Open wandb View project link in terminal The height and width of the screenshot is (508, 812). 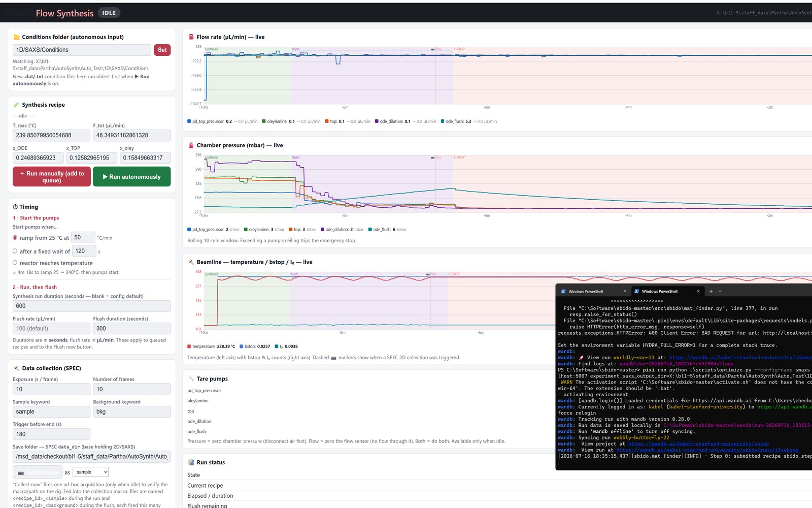[698, 444]
